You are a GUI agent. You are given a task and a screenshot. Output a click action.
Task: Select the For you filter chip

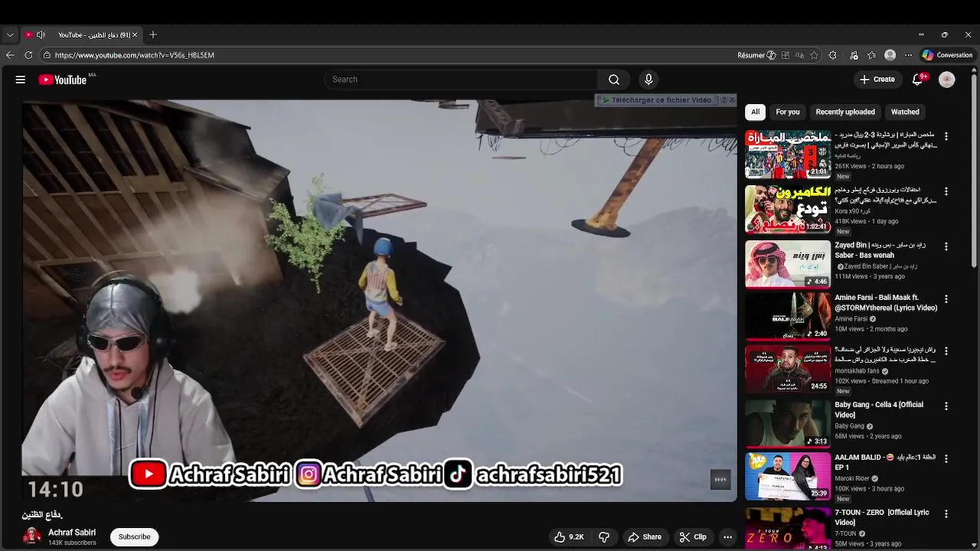788,112
